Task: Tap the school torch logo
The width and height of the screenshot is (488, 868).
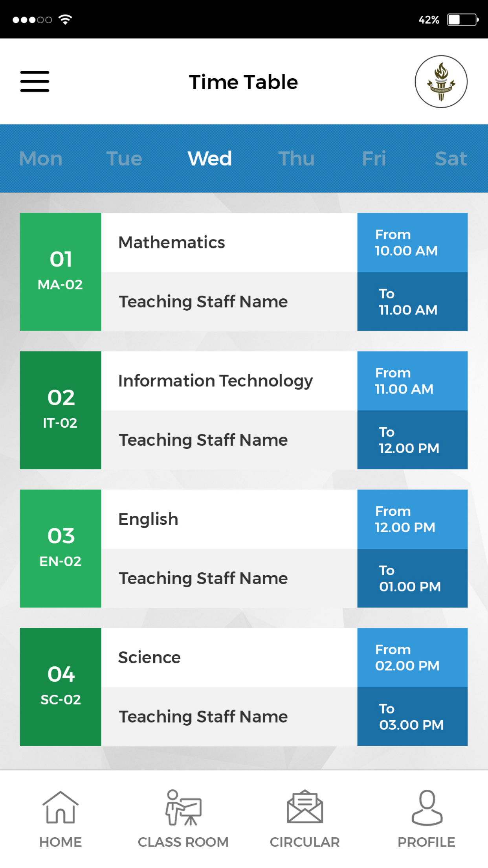Action: [441, 81]
